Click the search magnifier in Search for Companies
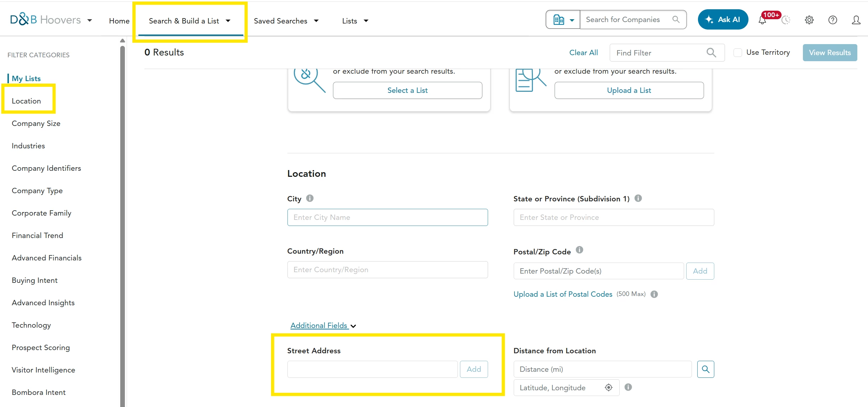Viewport: 868px width, 407px height. pos(676,20)
